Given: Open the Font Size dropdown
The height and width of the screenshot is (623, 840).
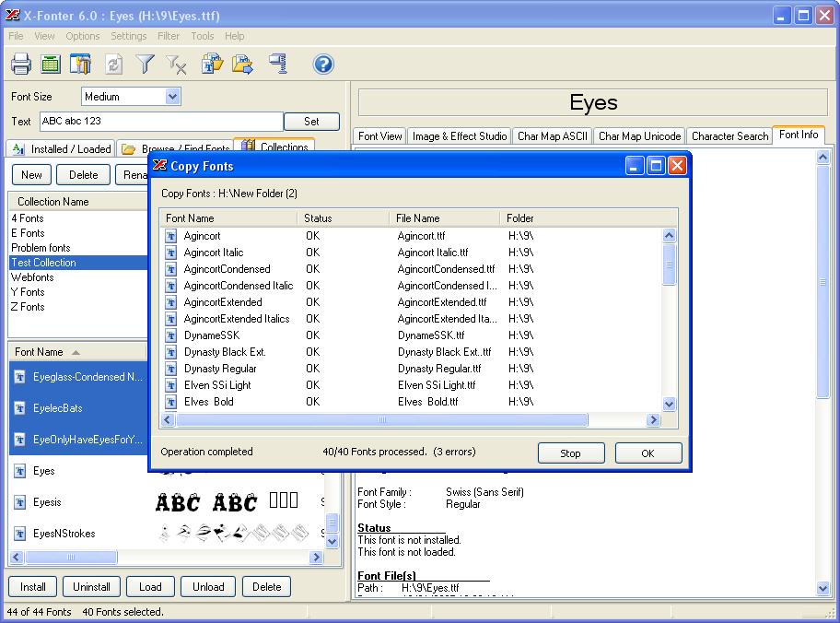Looking at the screenshot, I should [x=172, y=97].
